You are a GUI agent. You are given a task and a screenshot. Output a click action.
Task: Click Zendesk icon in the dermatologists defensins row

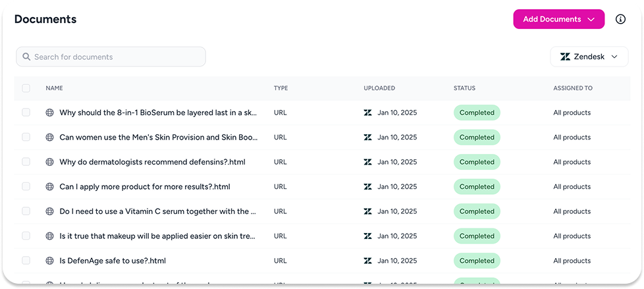coord(368,162)
